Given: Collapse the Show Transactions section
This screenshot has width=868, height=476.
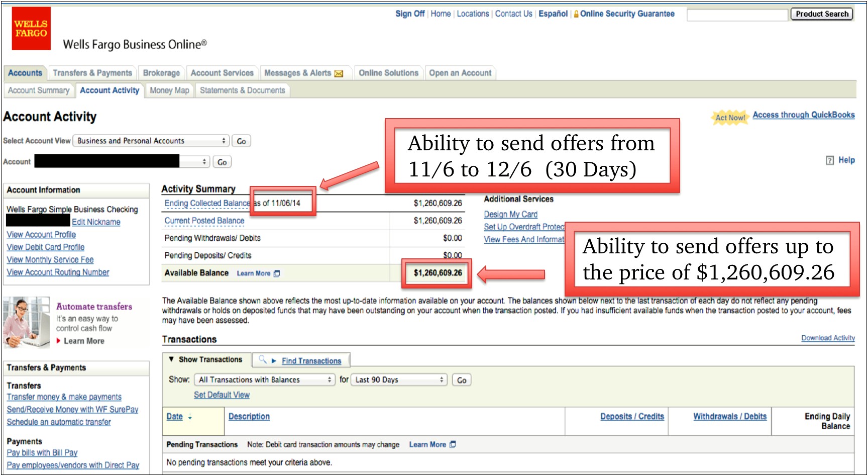Looking at the screenshot, I should pyautogui.click(x=205, y=359).
